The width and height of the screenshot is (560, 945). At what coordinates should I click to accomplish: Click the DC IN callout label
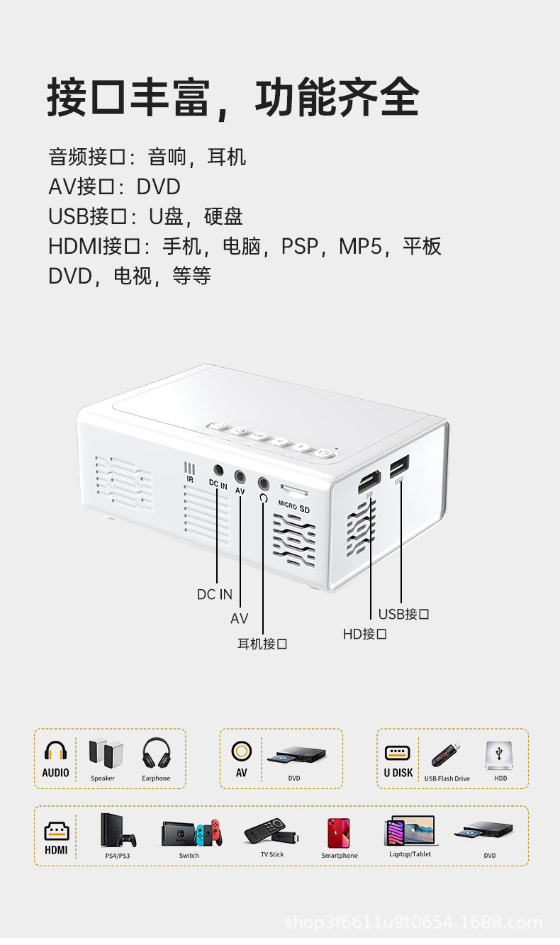pyautogui.click(x=215, y=594)
